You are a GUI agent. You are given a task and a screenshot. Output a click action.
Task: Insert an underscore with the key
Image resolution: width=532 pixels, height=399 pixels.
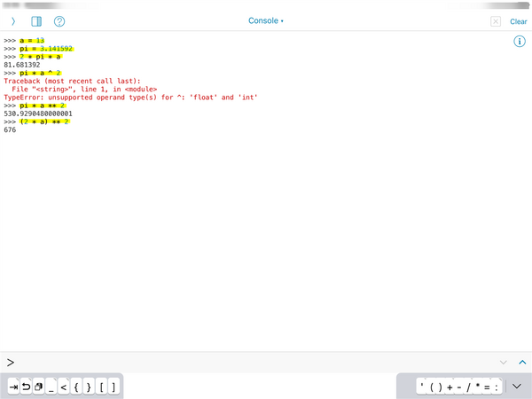point(51,387)
